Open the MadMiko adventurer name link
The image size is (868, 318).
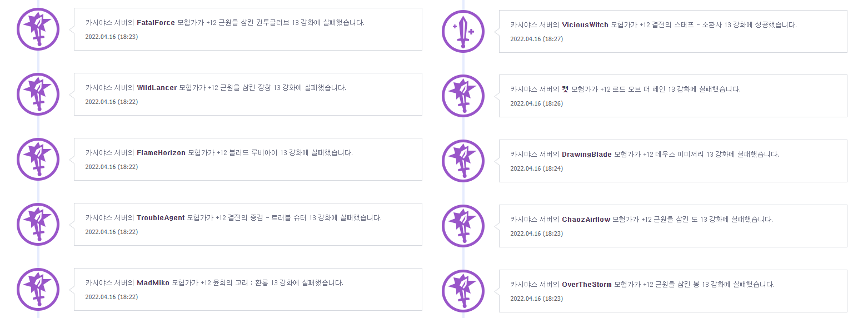coord(153,283)
